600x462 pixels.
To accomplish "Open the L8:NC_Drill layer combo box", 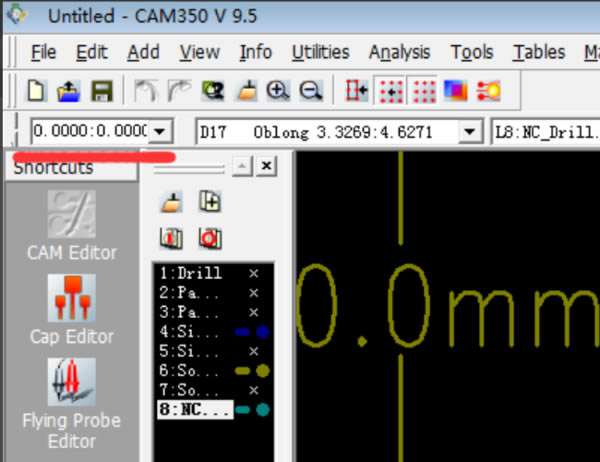I will point(545,131).
